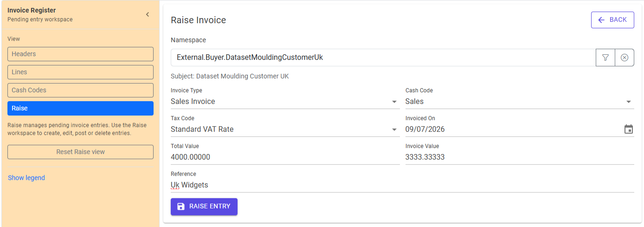Open the Headers view

(80, 54)
